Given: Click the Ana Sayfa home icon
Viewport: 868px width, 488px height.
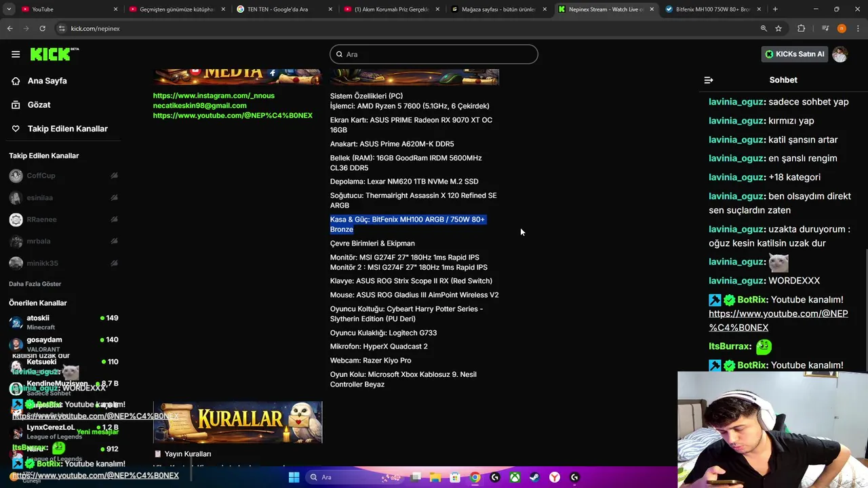Looking at the screenshot, I should click(16, 81).
